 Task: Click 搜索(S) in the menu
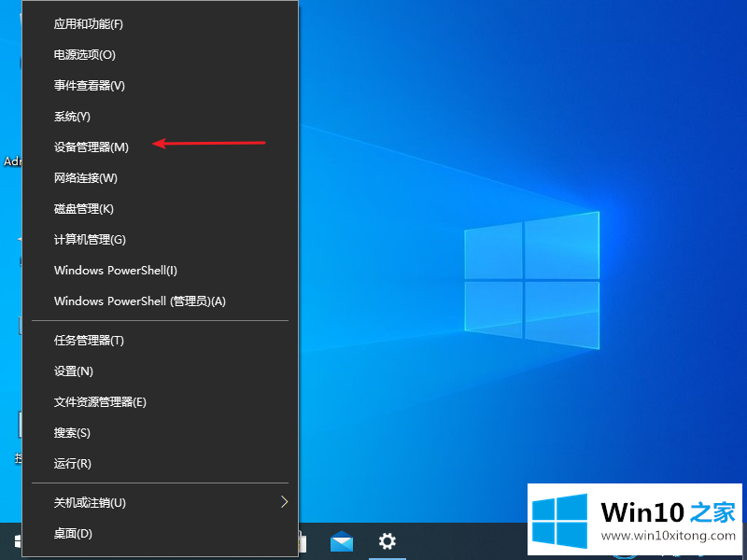[72, 433]
